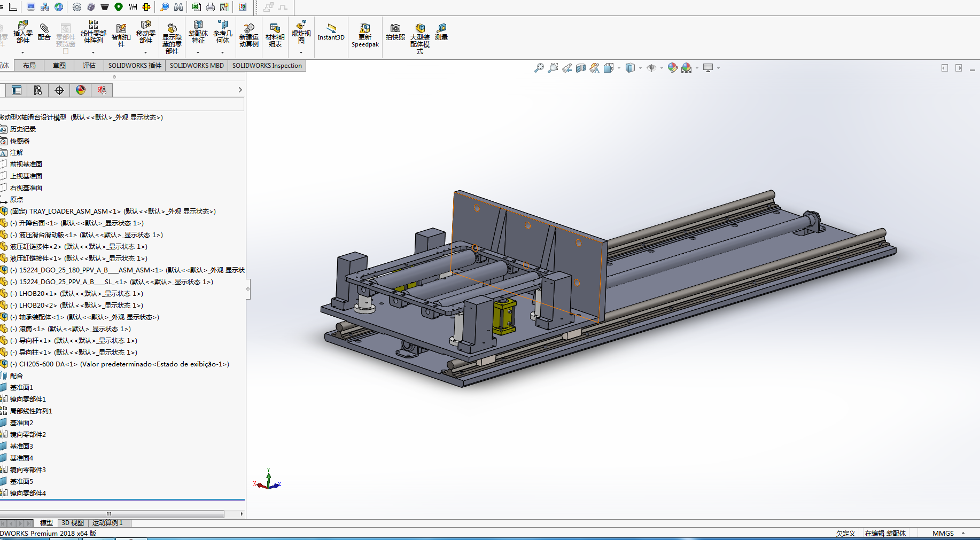Click the Measure (测量) tool
Image resolution: width=980 pixels, height=540 pixels.
coord(441,32)
